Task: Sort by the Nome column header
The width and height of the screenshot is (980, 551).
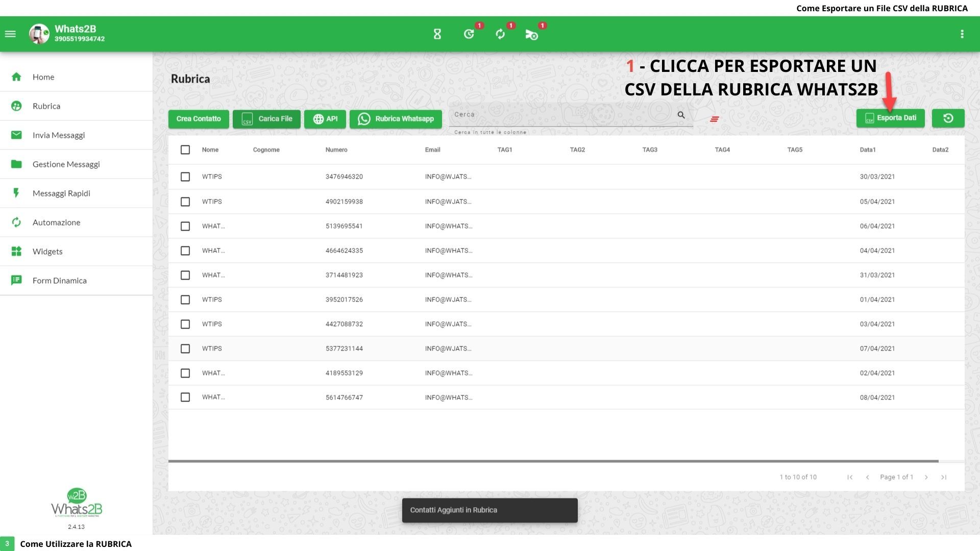Action: click(210, 150)
